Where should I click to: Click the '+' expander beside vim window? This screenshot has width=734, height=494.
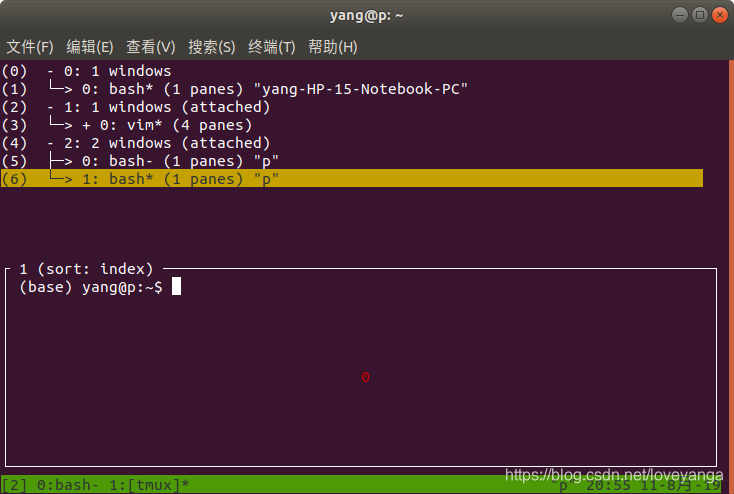[86, 125]
